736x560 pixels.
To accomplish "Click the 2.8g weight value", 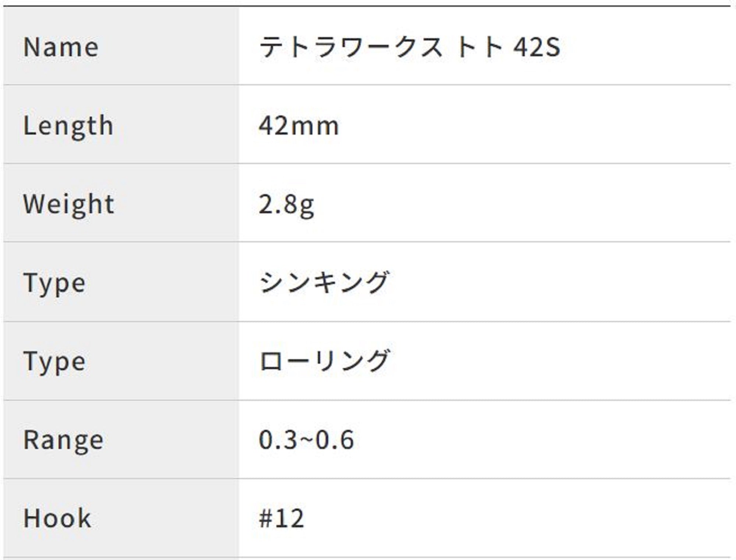I will (286, 204).
